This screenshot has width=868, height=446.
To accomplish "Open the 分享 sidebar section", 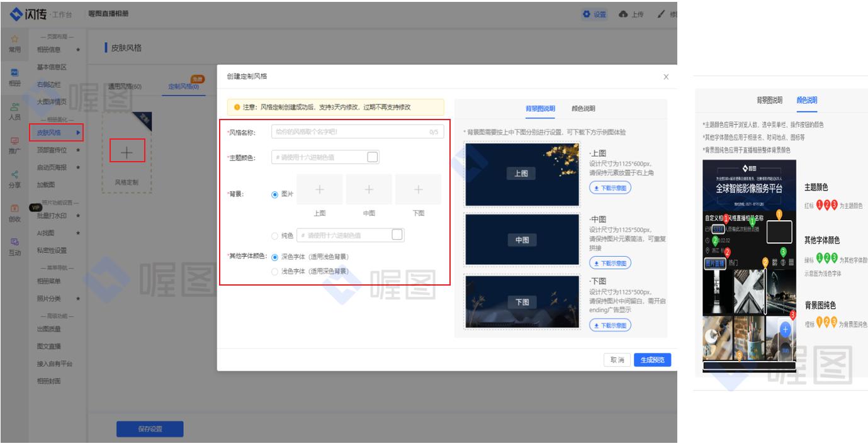I will (14, 180).
